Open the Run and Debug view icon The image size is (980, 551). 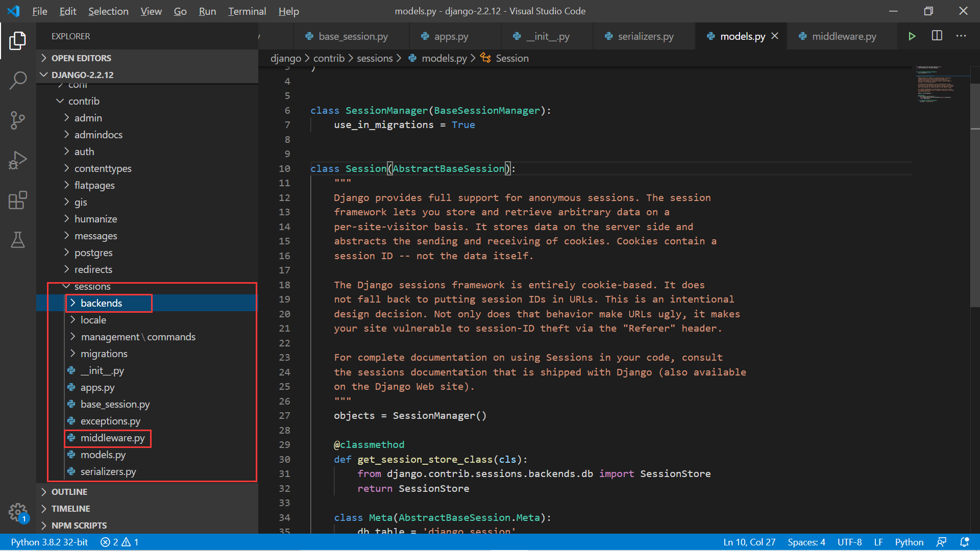click(18, 160)
